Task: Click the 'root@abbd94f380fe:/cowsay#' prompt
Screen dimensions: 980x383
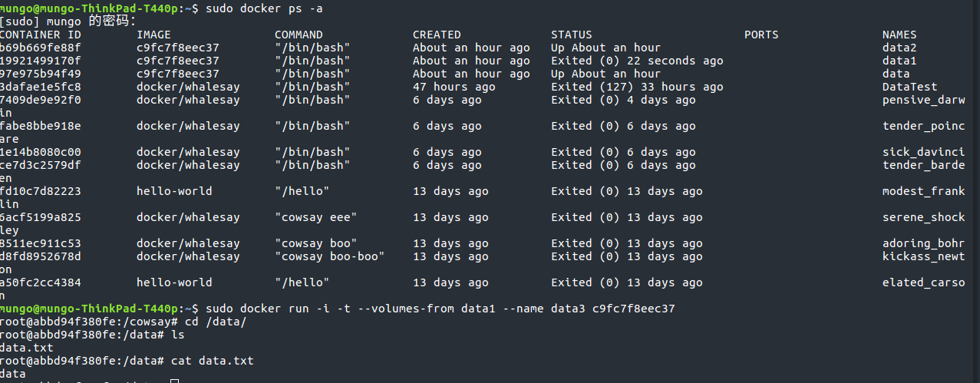Action: point(89,322)
